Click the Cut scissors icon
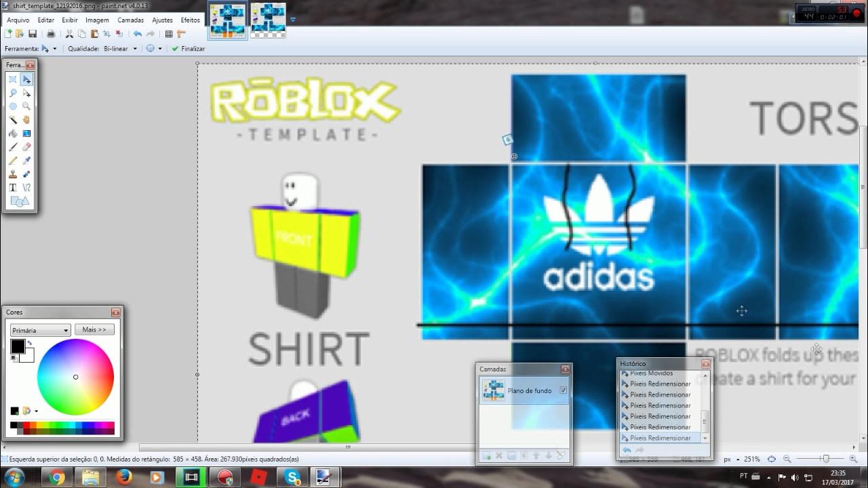 point(69,34)
